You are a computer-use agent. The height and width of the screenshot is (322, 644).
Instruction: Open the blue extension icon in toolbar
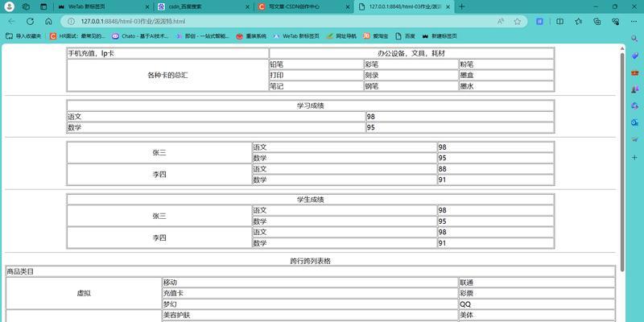tap(540, 22)
